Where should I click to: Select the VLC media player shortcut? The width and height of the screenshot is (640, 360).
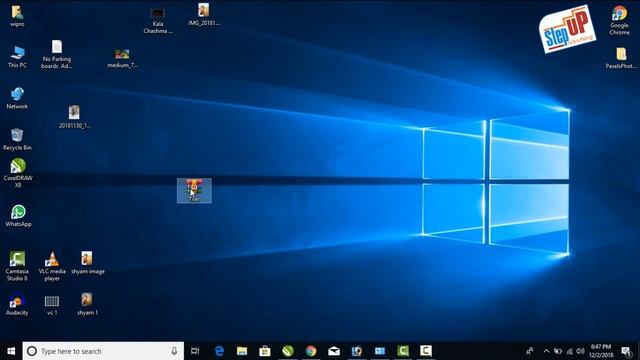[52, 266]
